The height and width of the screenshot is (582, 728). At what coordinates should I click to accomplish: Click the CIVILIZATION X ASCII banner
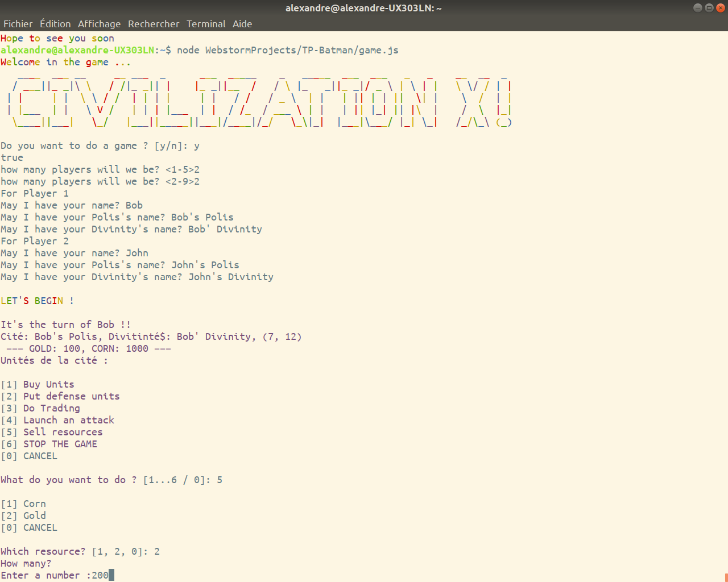(260, 101)
